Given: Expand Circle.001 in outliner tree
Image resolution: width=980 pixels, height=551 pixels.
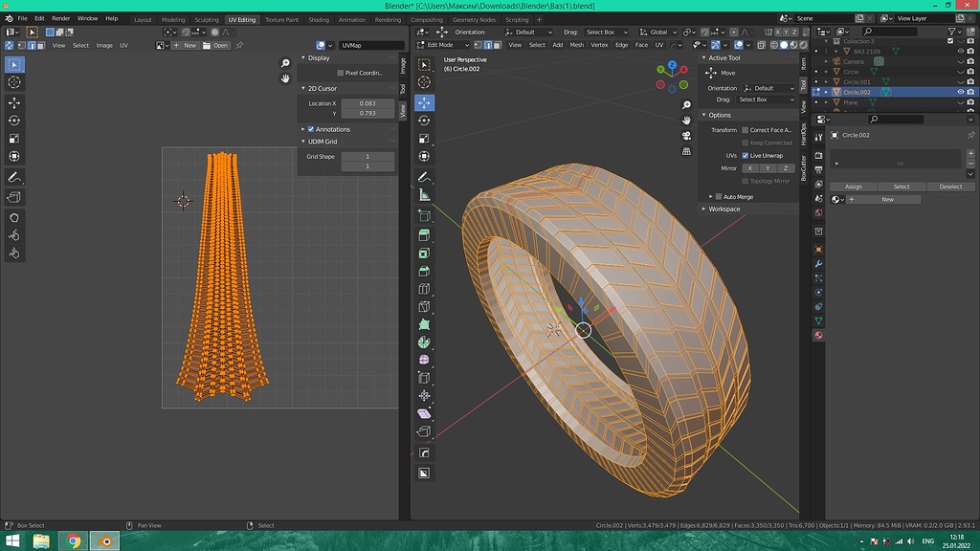Looking at the screenshot, I should coord(826,82).
